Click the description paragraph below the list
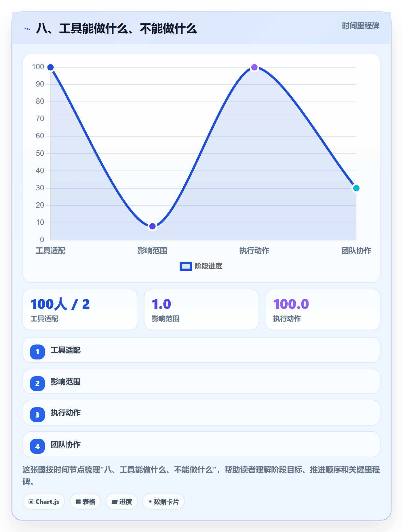403x532 pixels. 201,476
